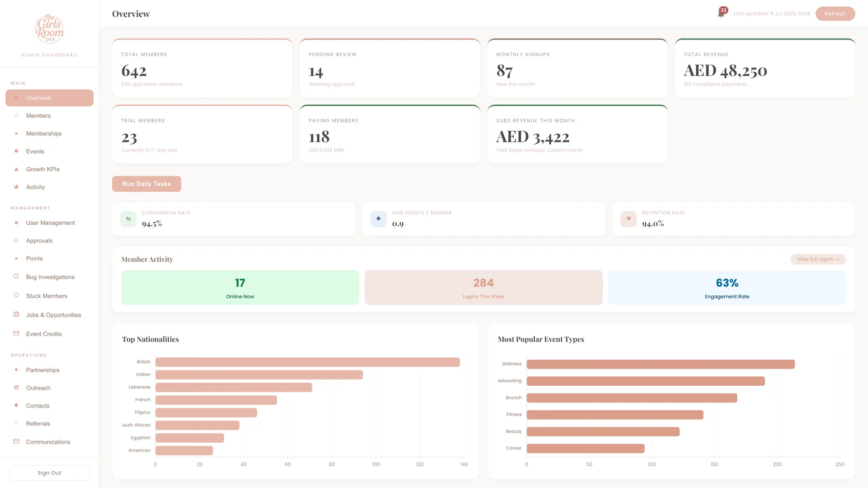Click the Brunch bar in Event Types

click(x=632, y=398)
